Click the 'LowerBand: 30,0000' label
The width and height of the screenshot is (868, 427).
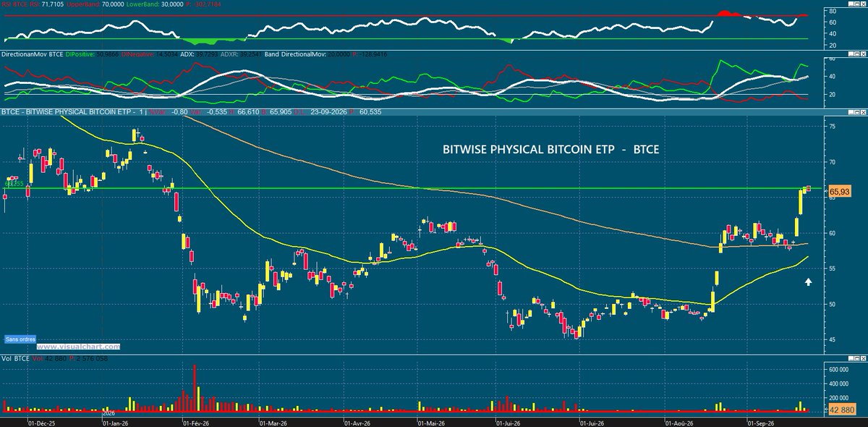155,4
